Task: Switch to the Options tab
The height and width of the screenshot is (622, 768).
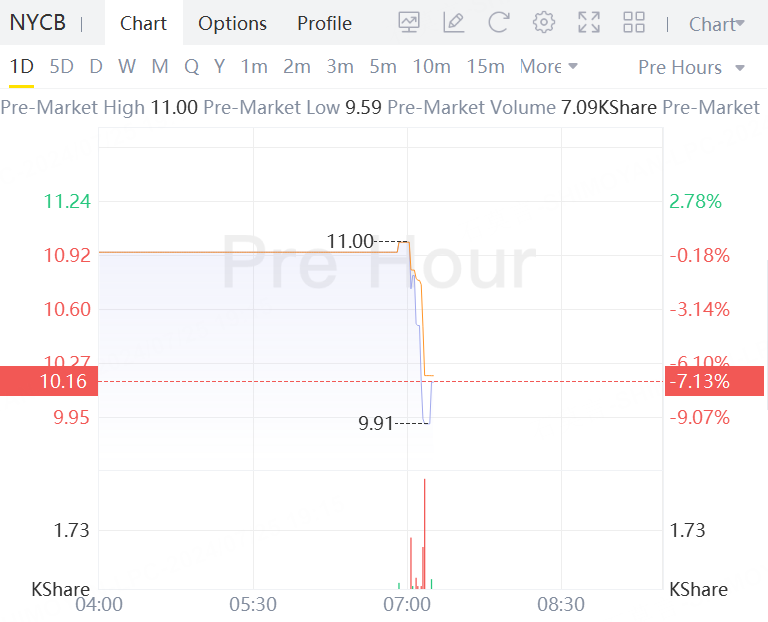Action: point(232,23)
